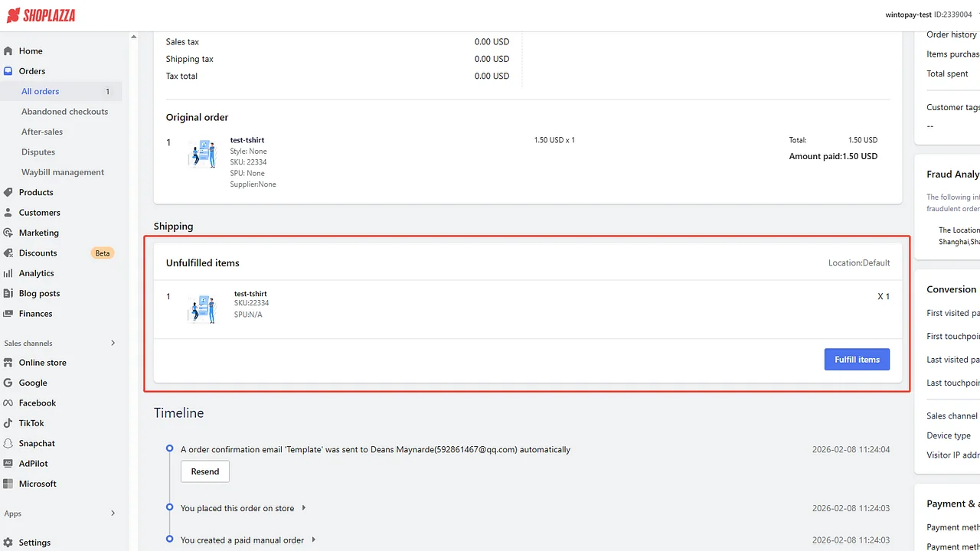The image size is (980, 551).
Task: Click the Products tag icon
Action: click(x=8, y=193)
